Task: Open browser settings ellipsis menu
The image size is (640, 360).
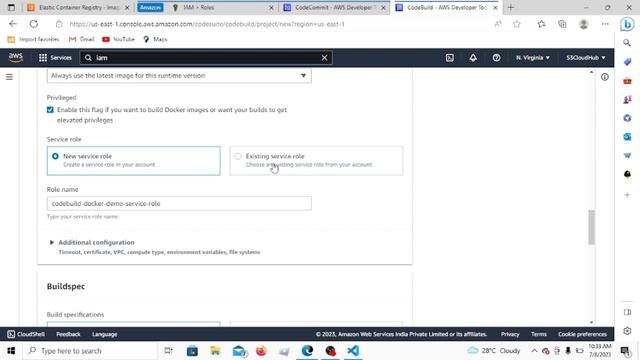Action: point(605,24)
